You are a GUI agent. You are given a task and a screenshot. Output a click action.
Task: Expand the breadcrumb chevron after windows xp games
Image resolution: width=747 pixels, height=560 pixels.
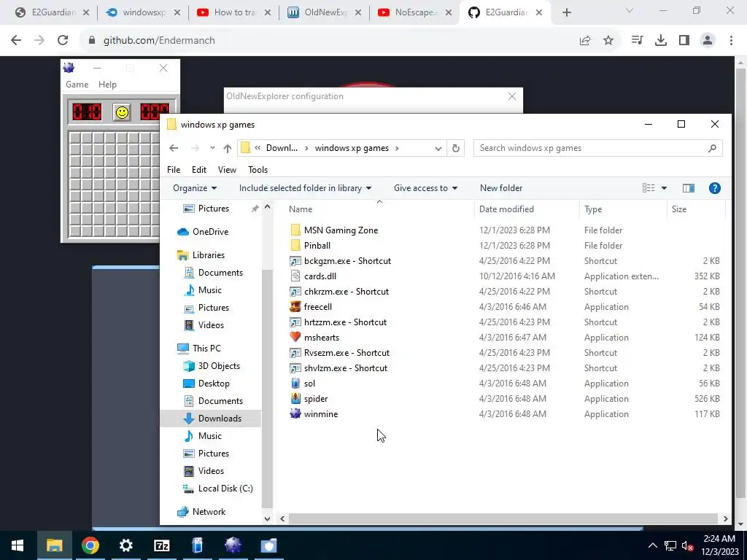[x=396, y=148]
